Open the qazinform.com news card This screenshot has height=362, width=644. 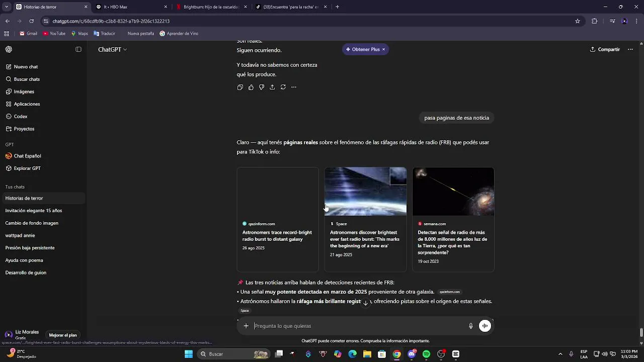(278, 220)
